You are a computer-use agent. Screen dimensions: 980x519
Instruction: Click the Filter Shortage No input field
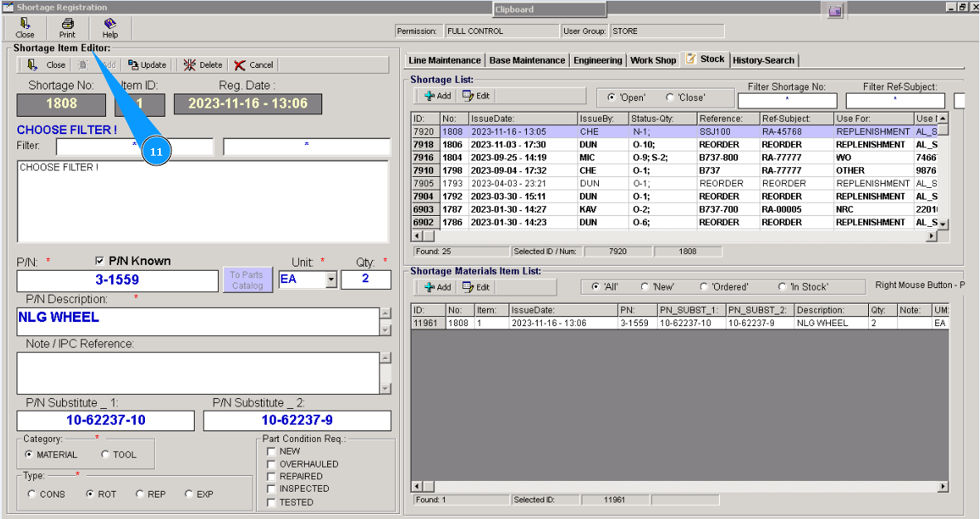pos(786,101)
